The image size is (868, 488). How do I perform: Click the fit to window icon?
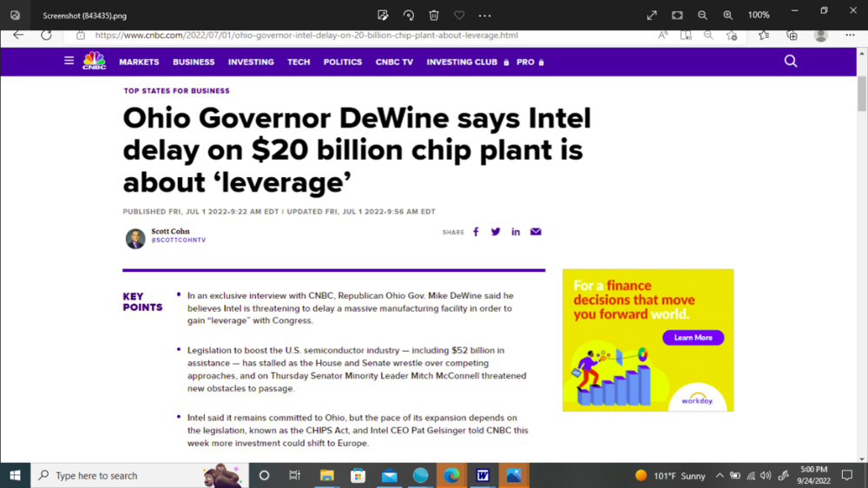pyautogui.click(x=677, y=16)
